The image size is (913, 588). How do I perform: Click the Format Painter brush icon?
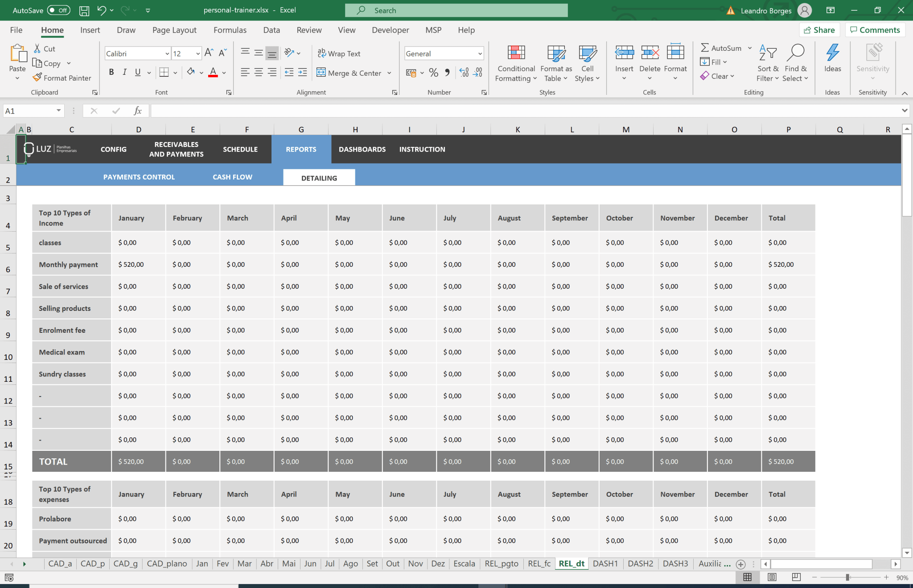tap(37, 78)
